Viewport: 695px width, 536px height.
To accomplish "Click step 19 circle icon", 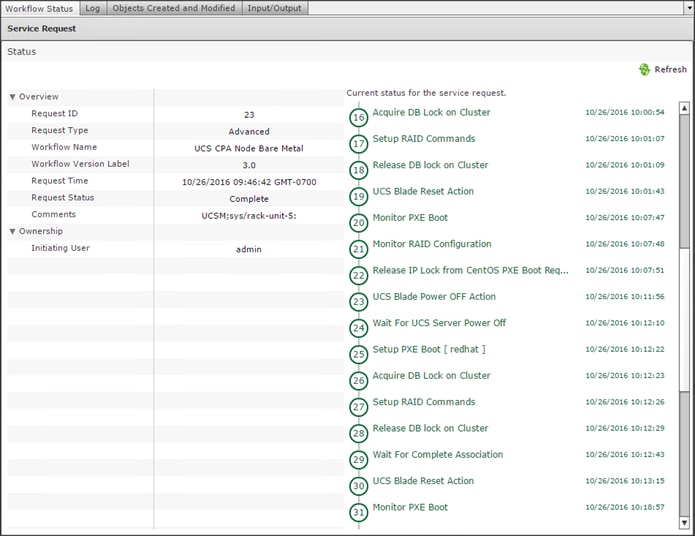I will [359, 196].
